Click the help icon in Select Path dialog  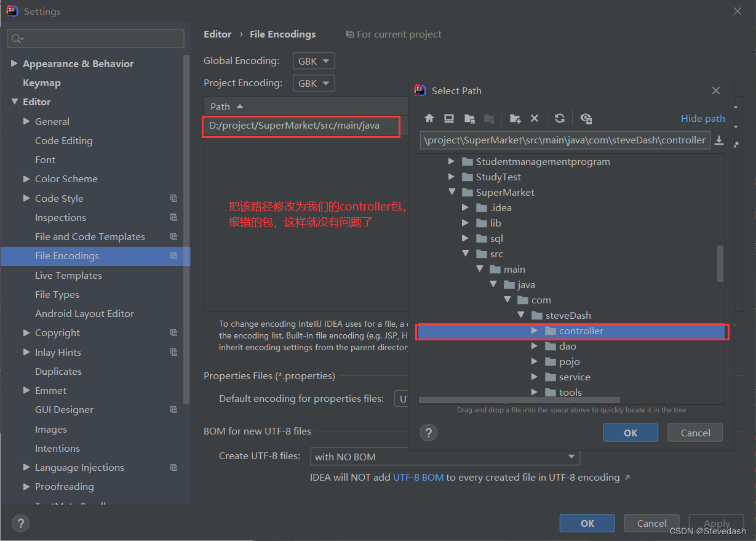click(428, 433)
